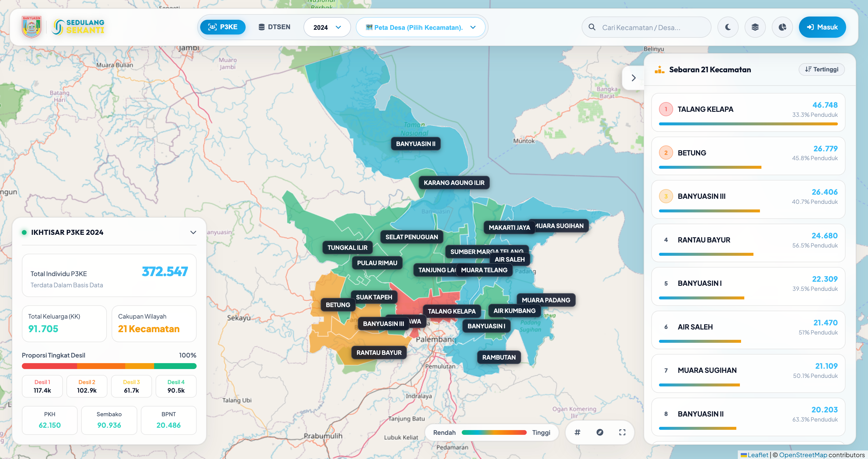Viewport: 868px width, 459px height.
Task: Click the TUNGKAL ILIR map label
Action: pos(347,247)
